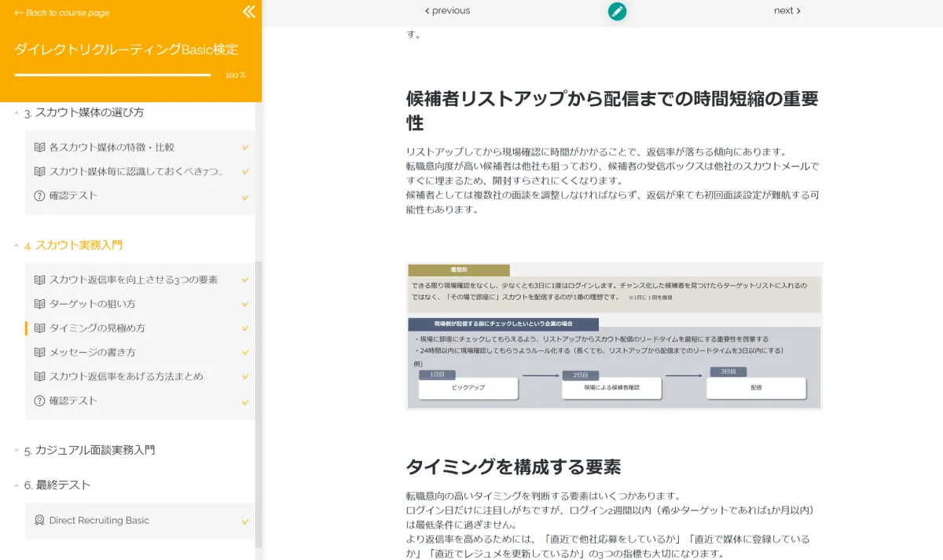Click checkmark next to Direct Recruiting Basic

click(x=245, y=522)
